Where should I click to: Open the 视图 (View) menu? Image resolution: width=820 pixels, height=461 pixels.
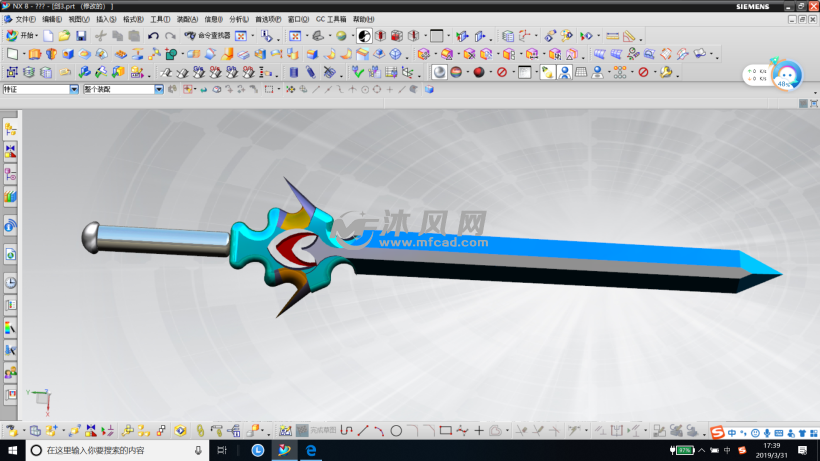coord(79,19)
